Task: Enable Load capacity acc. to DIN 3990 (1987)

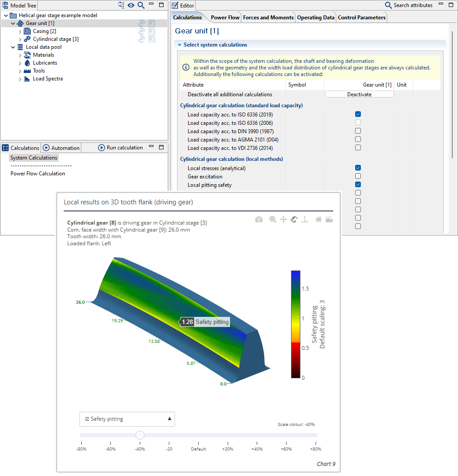Action: coord(358,131)
